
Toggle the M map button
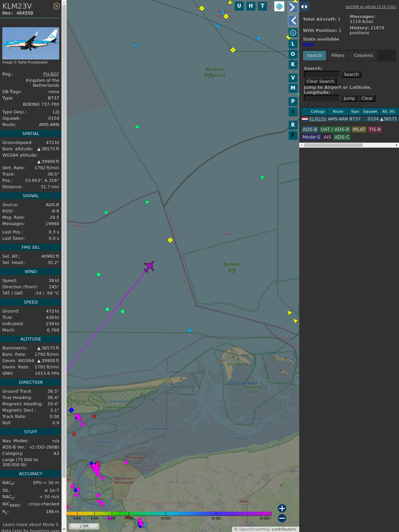[x=293, y=88]
